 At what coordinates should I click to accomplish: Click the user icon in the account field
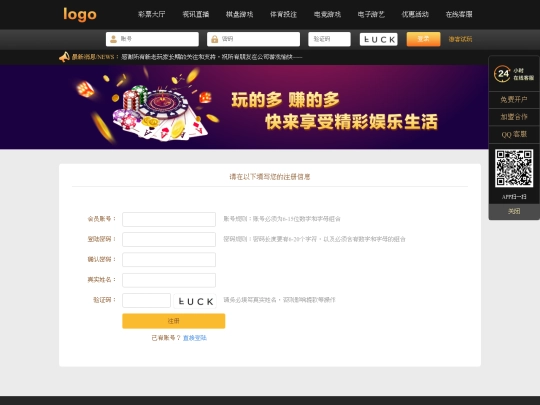(x=113, y=39)
